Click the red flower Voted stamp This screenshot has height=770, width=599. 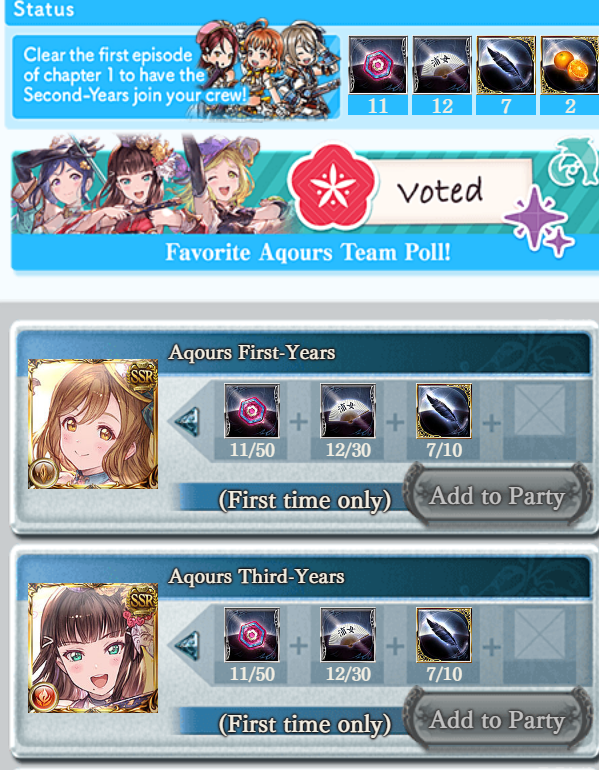point(332,188)
